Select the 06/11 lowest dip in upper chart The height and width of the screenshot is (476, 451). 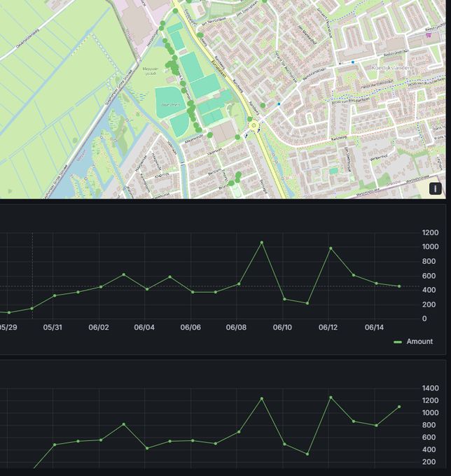point(307,303)
